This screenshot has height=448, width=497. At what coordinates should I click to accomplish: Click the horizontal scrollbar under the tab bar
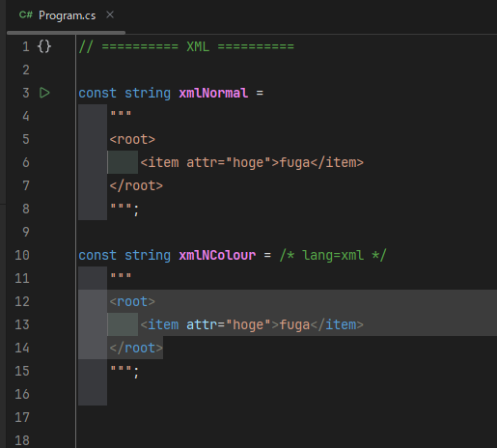click(66, 33)
